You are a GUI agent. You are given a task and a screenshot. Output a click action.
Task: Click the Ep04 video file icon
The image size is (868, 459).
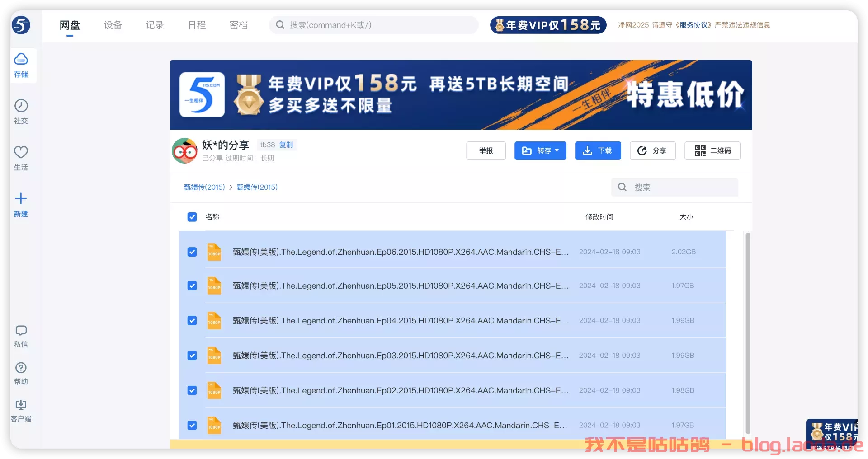(x=214, y=320)
